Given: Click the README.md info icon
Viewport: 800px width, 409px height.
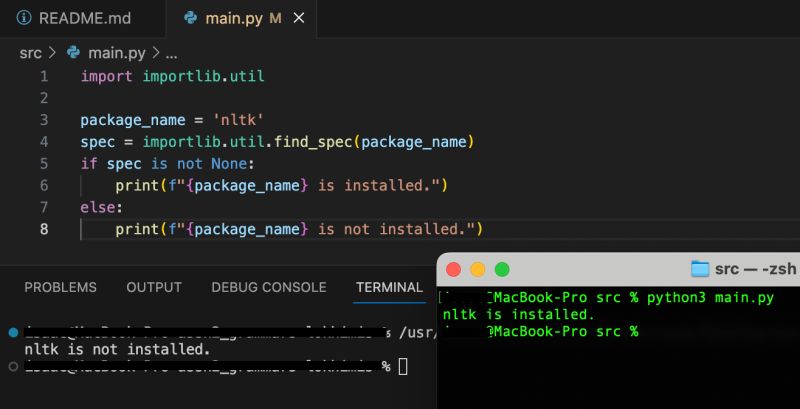Looking at the screenshot, I should [23, 18].
